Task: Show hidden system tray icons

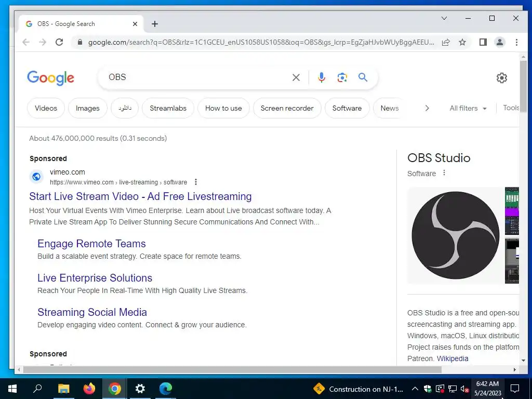Action: point(415,389)
